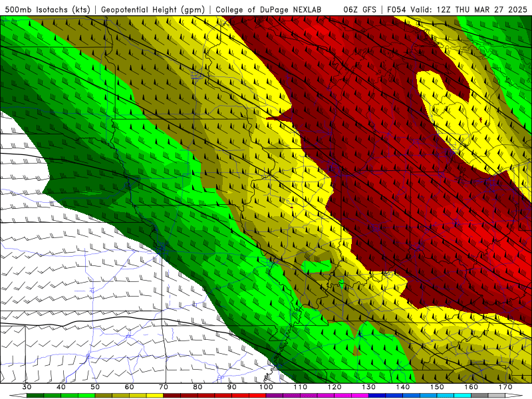Select the dark red swatch just after 70
The image size is (532, 399).
tap(172, 396)
